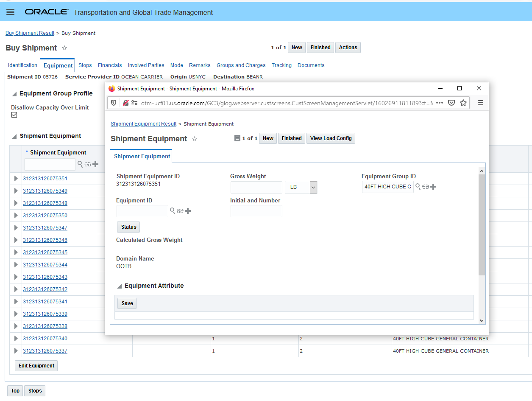Open Firefox page actions three dots

[440, 103]
